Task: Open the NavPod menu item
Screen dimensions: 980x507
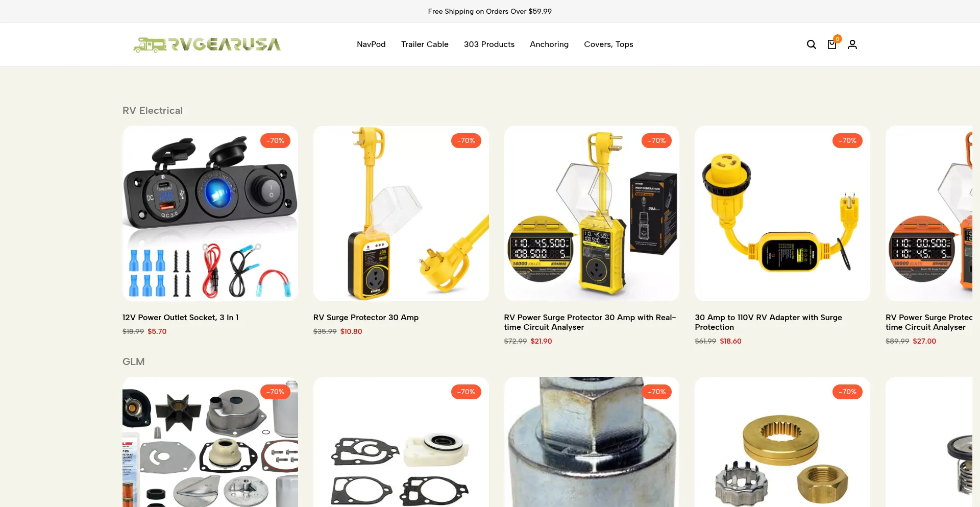Action: point(371,44)
